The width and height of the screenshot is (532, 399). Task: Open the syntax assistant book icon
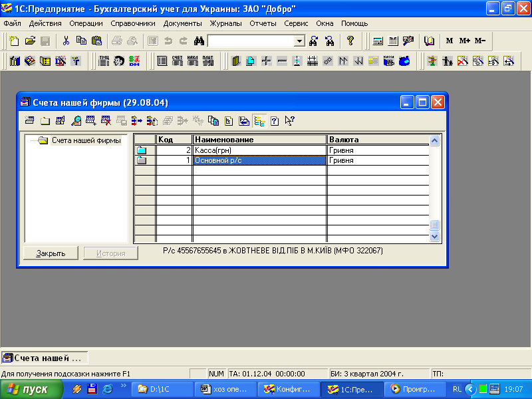pos(429,41)
